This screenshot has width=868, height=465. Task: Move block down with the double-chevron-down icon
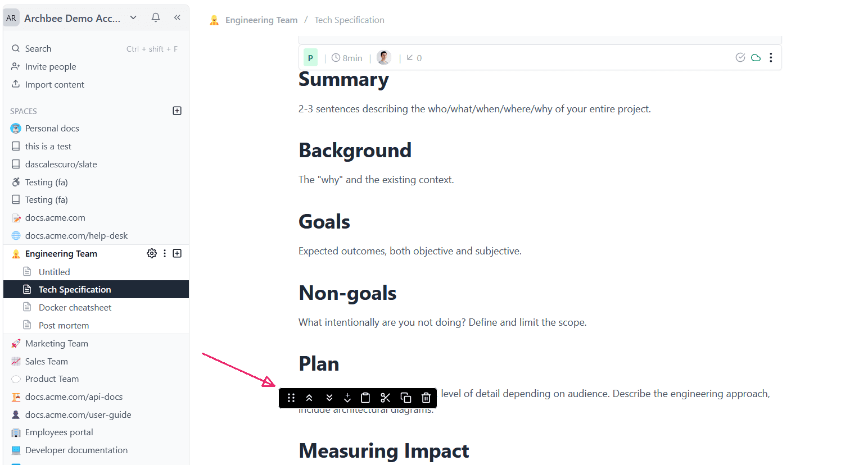pyautogui.click(x=329, y=398)
